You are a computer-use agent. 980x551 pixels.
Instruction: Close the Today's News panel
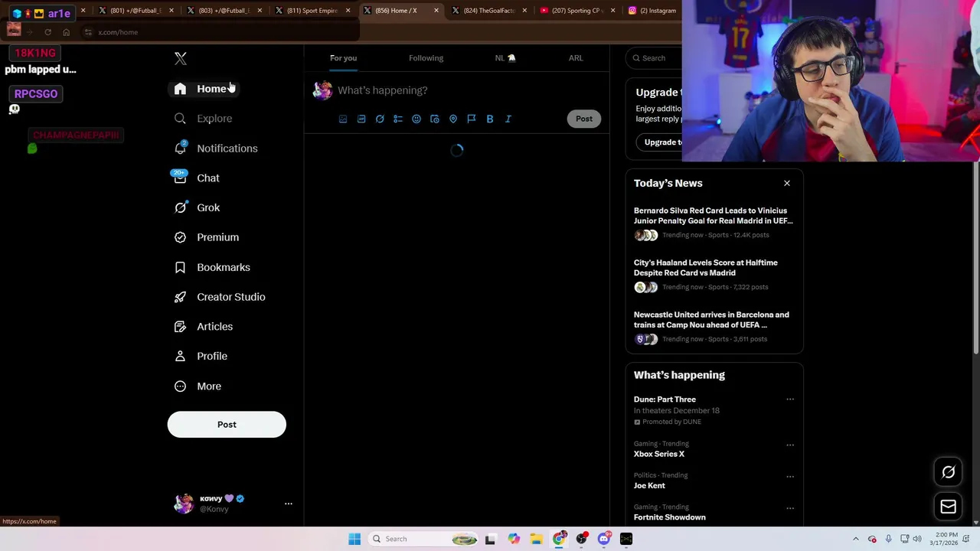786,184
